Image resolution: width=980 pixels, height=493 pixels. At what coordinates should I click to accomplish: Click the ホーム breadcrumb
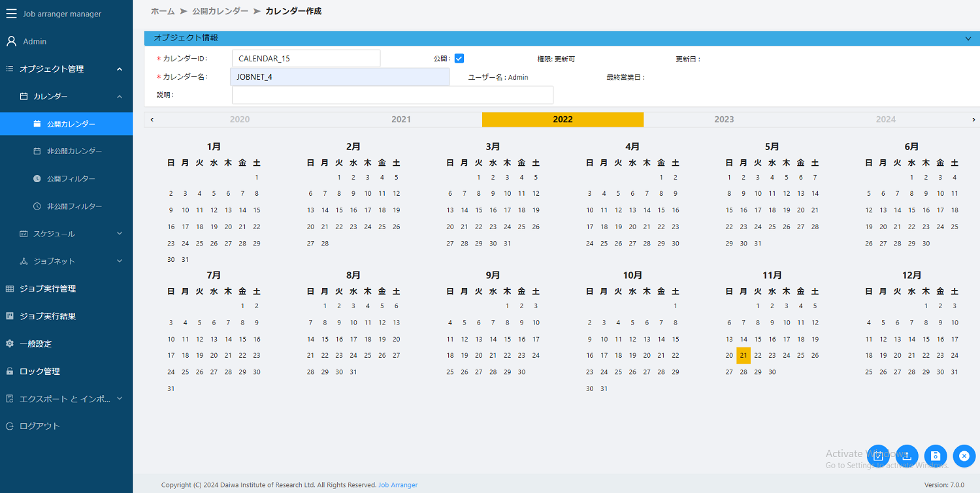162,10
